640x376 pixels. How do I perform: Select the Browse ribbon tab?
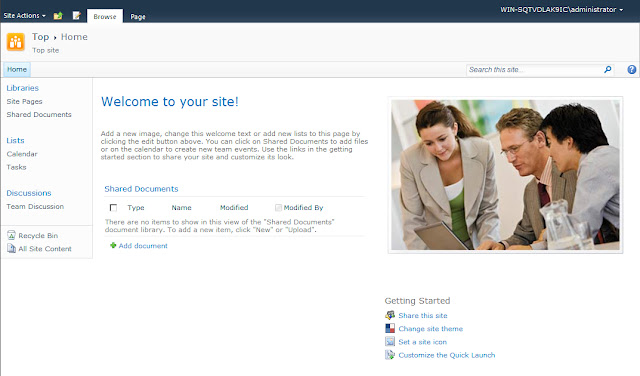pos(105,16)
